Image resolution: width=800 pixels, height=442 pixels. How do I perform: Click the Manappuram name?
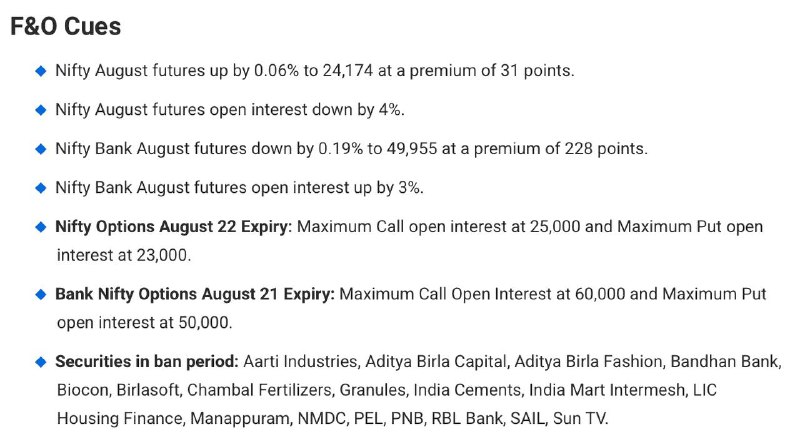[240, 419]
